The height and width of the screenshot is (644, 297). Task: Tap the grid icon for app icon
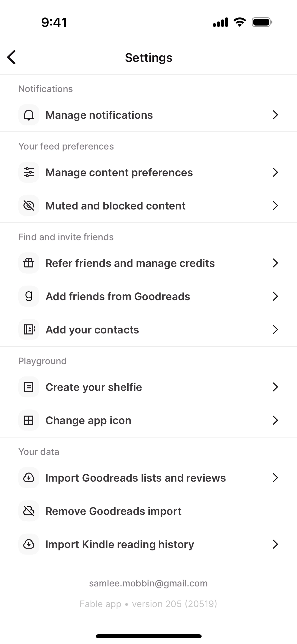tap(29, 420)
